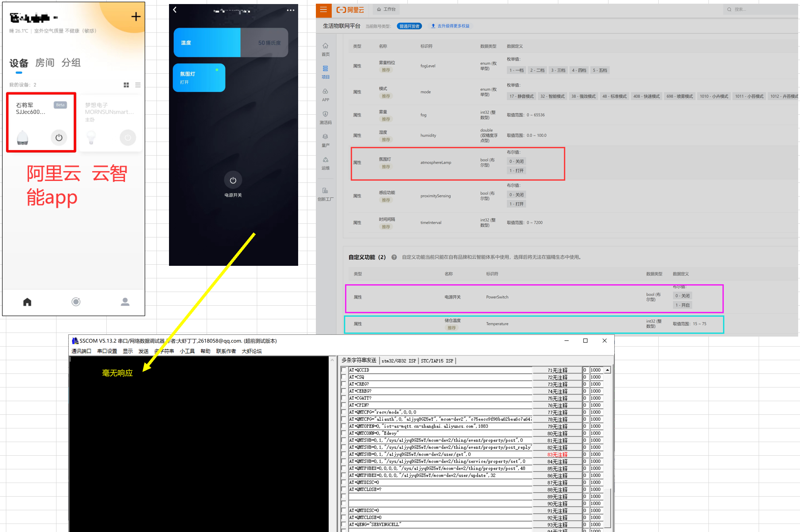Check the box for AT+CSQ row
800x532 pixels.
click(344, 377)
